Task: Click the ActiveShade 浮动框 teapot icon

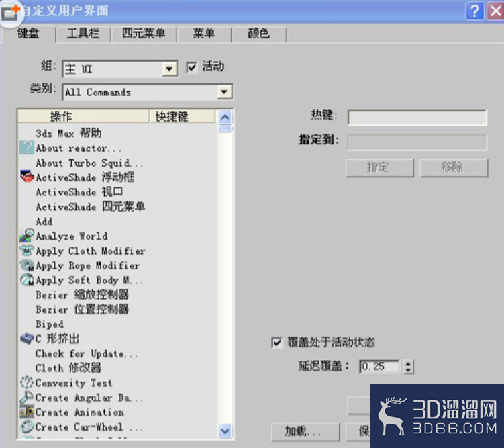Action: click(x=27, y=177)
